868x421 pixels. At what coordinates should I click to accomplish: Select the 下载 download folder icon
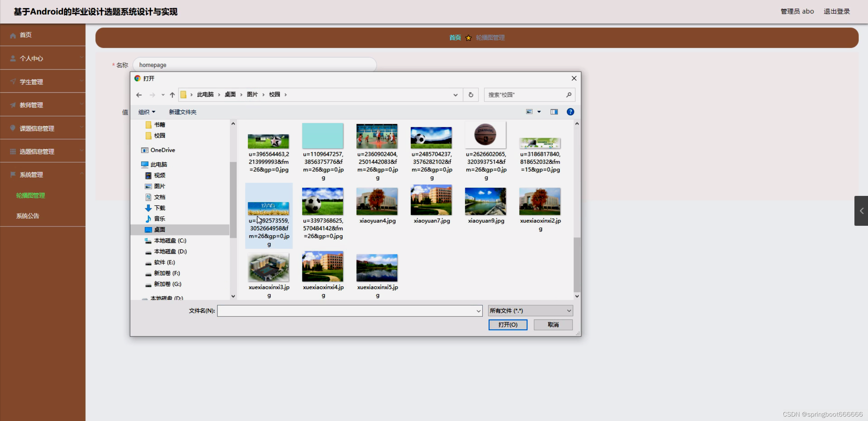click(x=148, y=208)
